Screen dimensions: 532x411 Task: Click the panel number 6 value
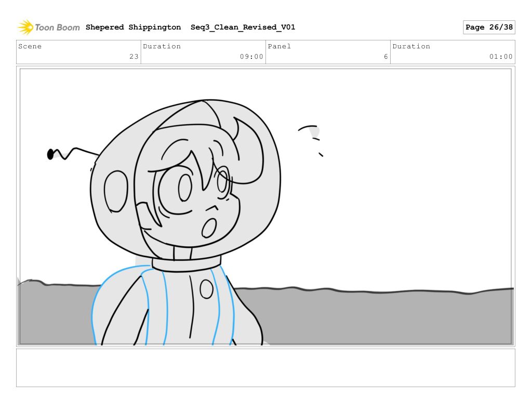385,57
